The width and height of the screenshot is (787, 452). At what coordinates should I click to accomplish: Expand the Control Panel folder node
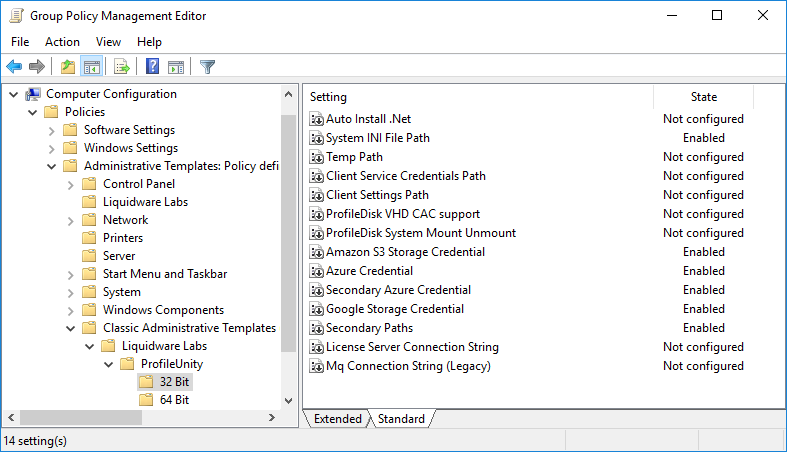70,184
